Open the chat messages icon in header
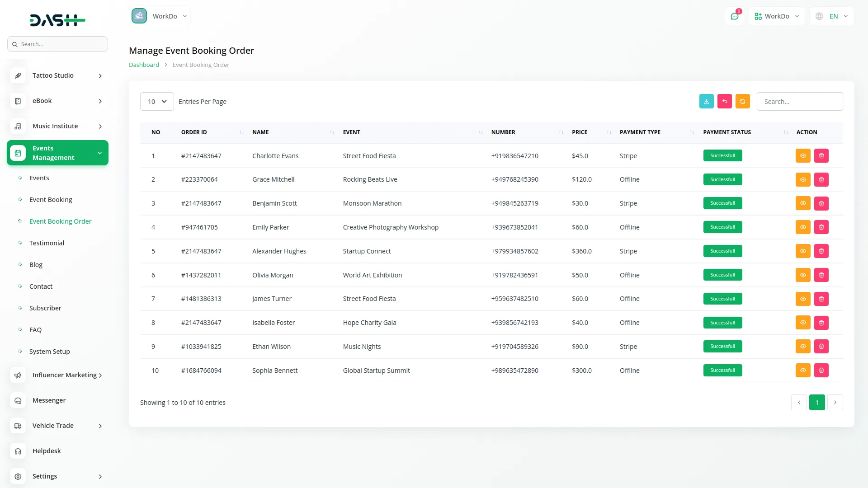This screenshot has height=488, width=868. 735,16
